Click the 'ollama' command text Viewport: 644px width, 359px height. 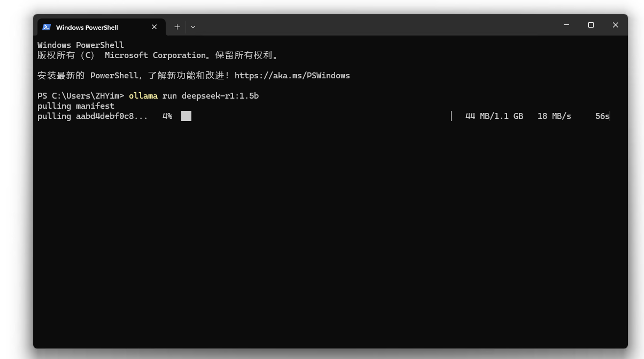[143, 96]
